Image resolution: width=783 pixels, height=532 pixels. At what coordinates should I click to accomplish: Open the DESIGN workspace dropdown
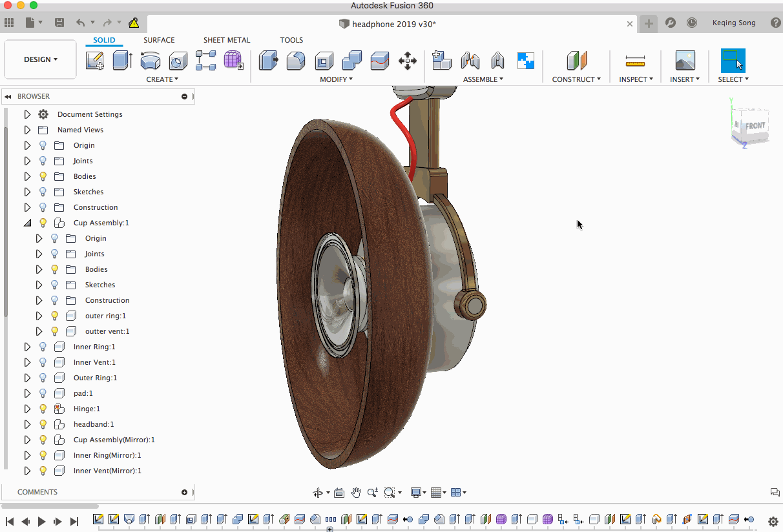41,59
